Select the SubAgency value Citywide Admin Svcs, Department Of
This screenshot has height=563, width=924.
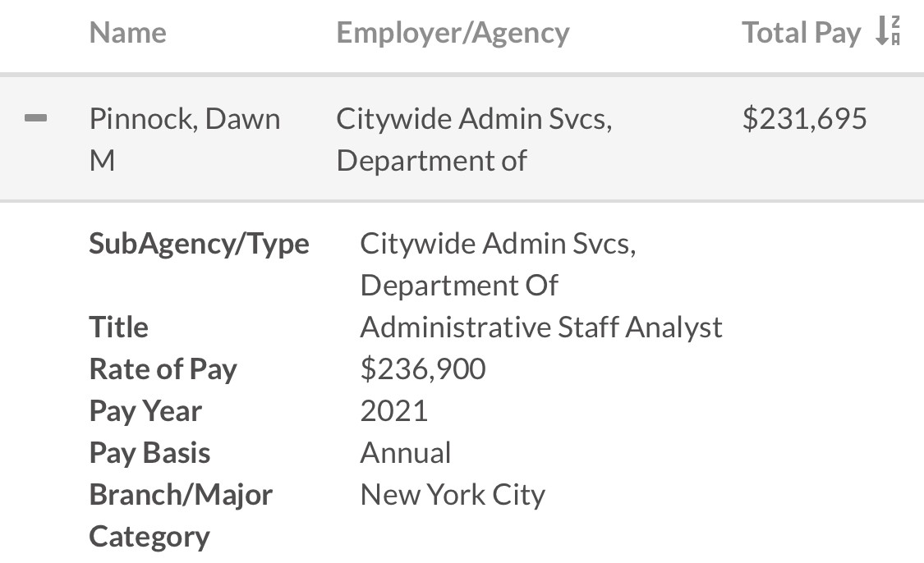click(498, 264)
